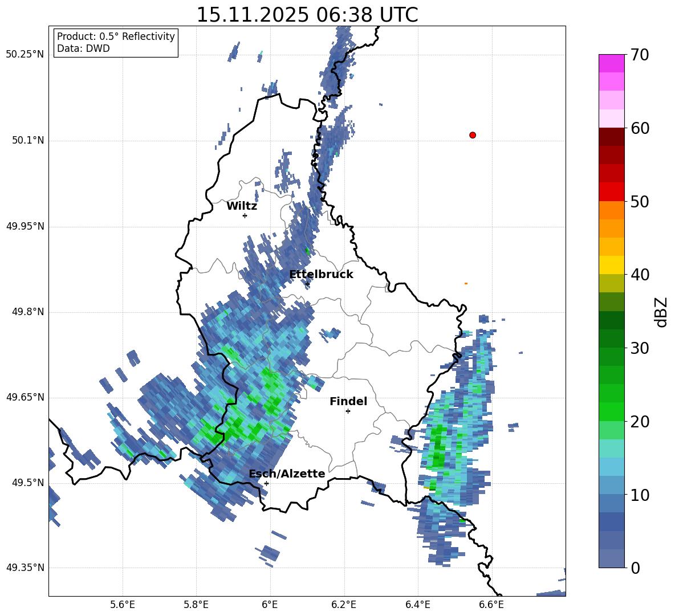Click the 10 colorbar tick label
675x616 pixels.
(x=640, y=495)
